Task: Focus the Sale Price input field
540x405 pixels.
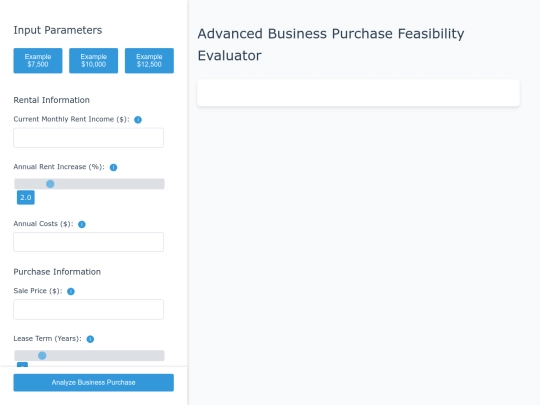Action: (x=89, y=309)
